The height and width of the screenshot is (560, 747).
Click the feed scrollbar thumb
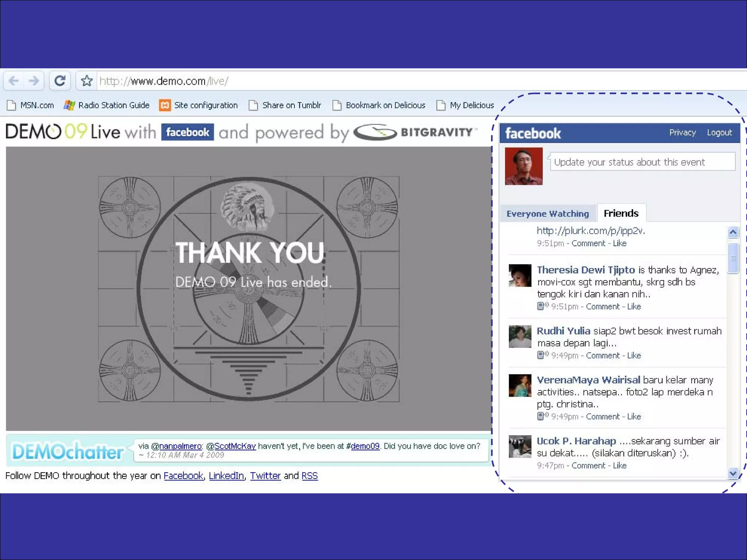coord(733,258)
